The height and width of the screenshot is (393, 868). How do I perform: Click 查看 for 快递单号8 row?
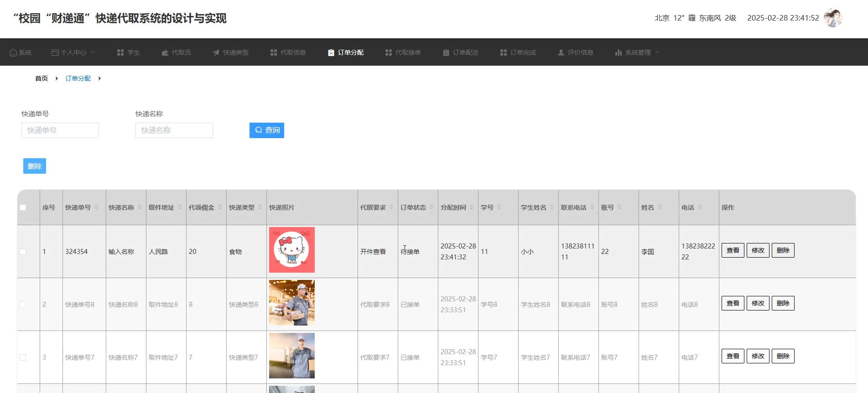pyautogui.click(x=733, y=303)
